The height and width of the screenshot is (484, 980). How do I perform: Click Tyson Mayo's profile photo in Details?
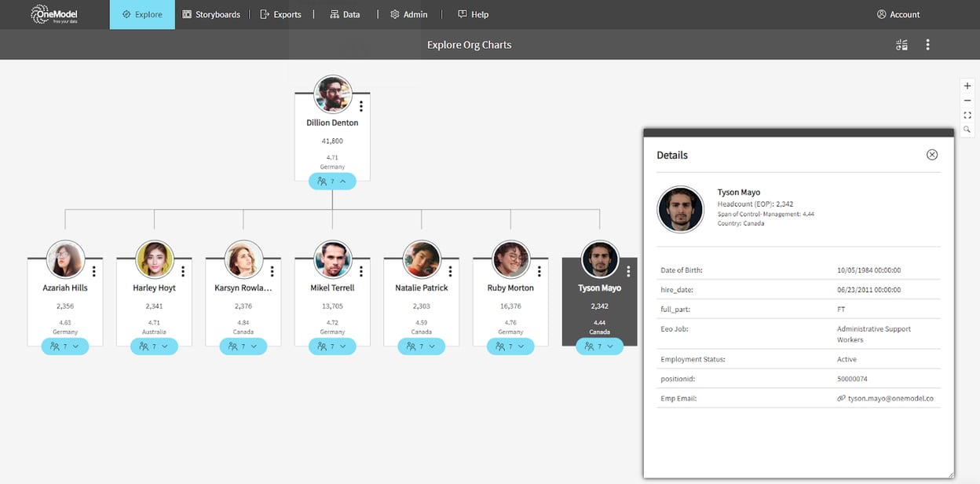[x=680, y=210]
